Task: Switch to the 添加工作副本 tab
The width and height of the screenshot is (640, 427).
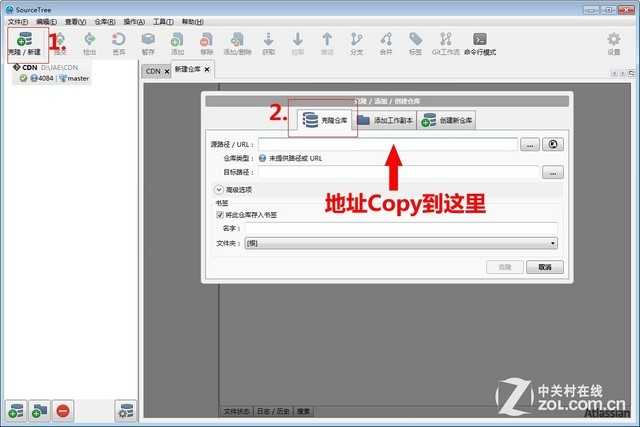Action: 383,120
